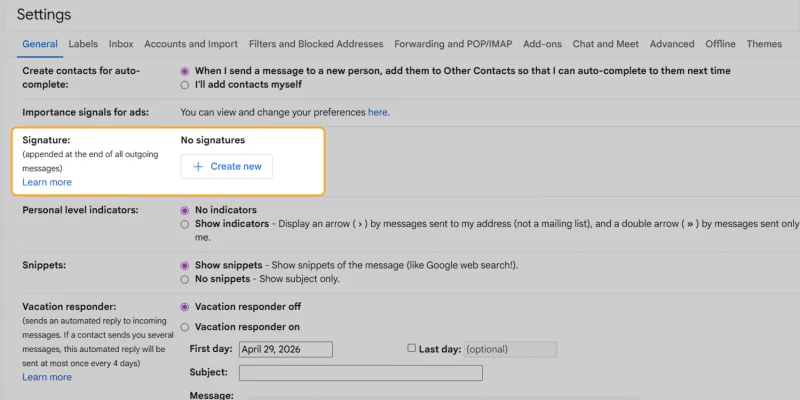Click the First day date field
Screen dimensions: 800x400
(286, 349)
